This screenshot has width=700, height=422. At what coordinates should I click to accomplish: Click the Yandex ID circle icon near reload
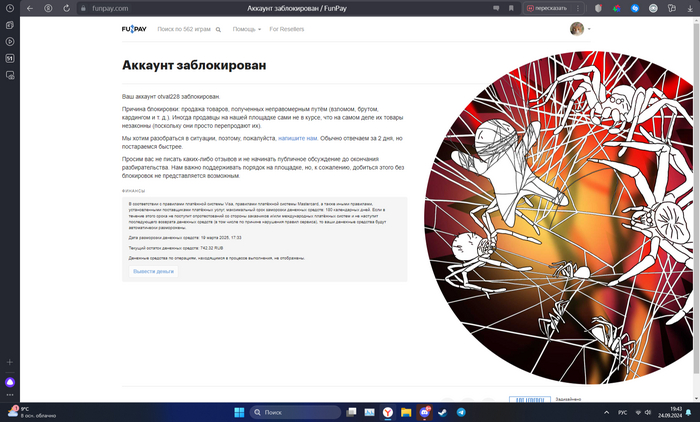coord(48,8)
